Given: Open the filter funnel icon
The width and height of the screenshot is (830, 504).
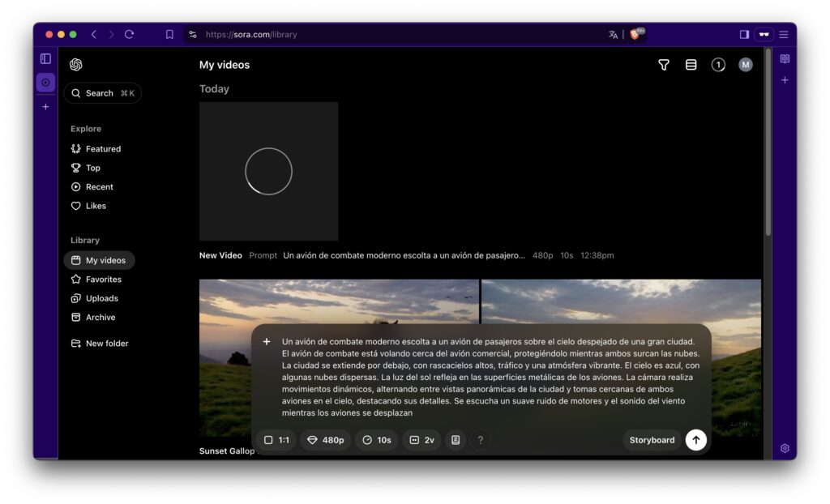Looking at the screenshot, I should click(664, 65).
